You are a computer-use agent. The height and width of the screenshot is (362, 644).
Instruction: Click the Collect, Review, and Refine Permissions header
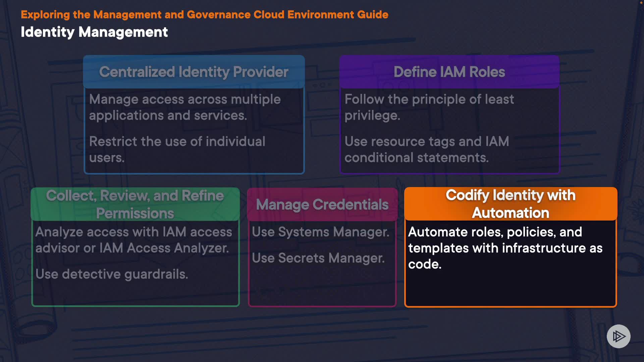coord(135,204)
